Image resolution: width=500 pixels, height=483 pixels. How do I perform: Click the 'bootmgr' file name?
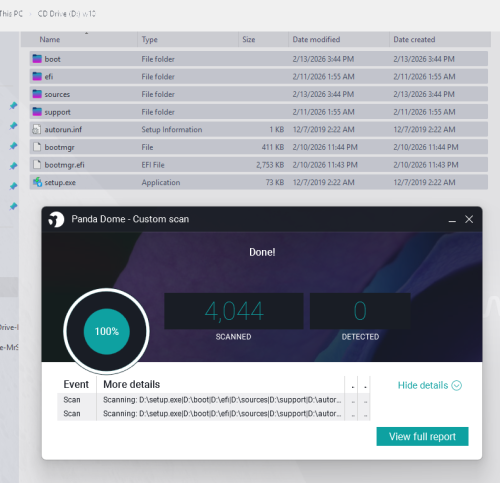point(59,147)
